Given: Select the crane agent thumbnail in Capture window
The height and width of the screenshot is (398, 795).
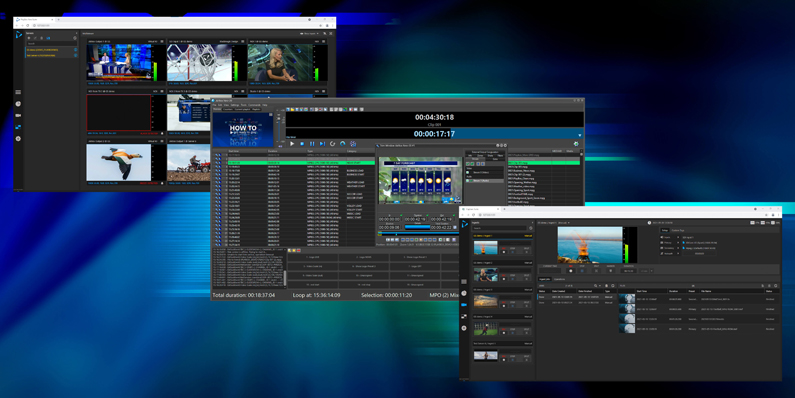Looking at the screenshot, I should pos(486,248).
